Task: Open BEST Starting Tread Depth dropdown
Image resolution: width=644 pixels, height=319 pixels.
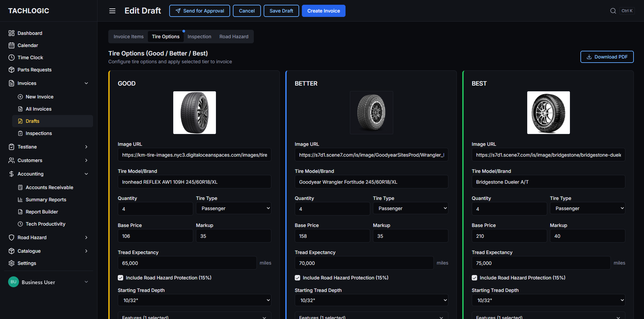Action: pos(548,300)
